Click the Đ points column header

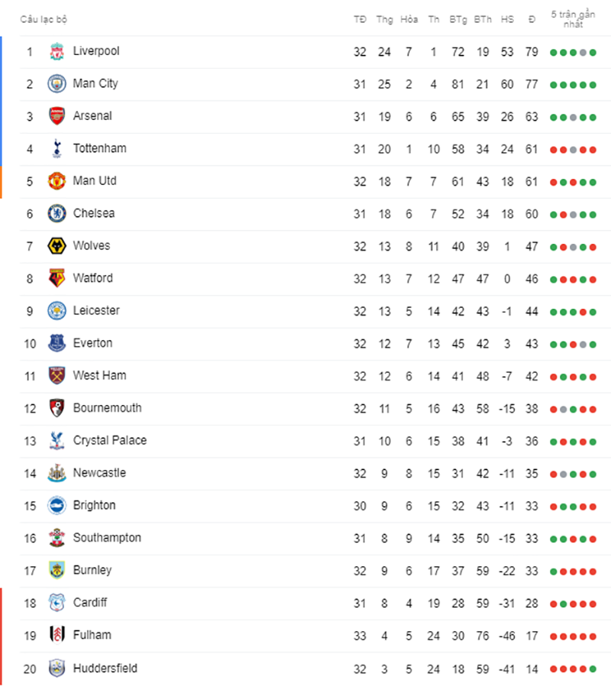tap(532, 19)
